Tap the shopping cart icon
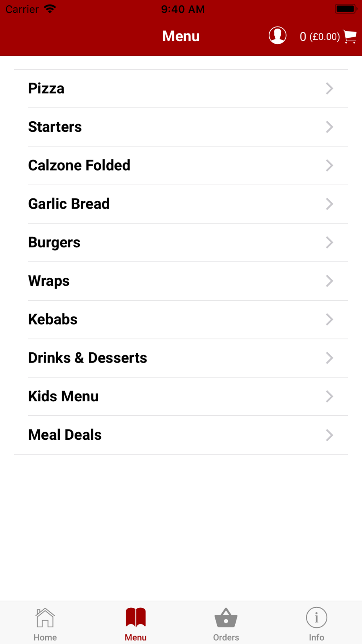 point(350,37)
